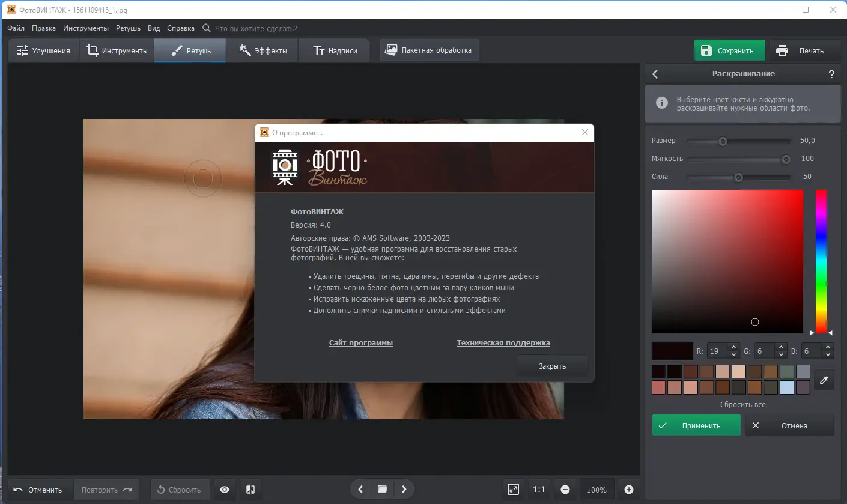Select the Ретушь tab with the brush icon
This screenshot has width=847, height=504.
coord(190,50)
